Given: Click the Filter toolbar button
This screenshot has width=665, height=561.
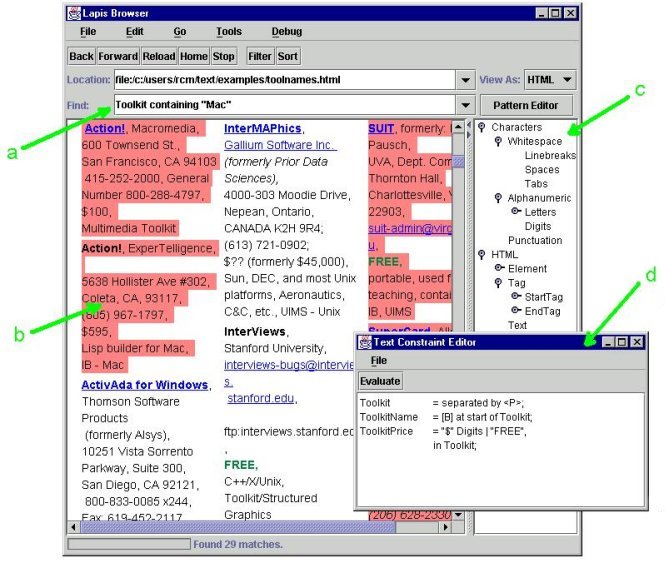Looking at the screenshot, I should coord(260,57).
